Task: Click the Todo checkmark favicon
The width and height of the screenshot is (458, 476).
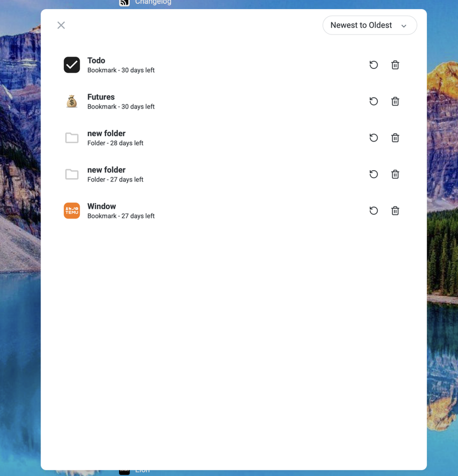Action: pos(72,65)
